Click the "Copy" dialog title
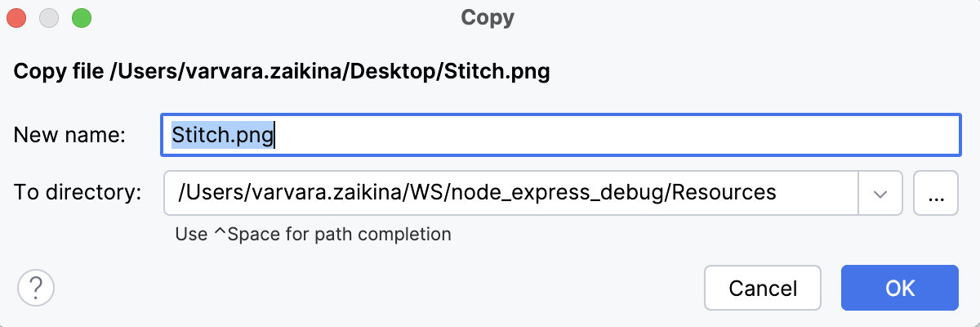Image resolution: width=980 pixels, height=327 pixels. [x=488, y=17]
